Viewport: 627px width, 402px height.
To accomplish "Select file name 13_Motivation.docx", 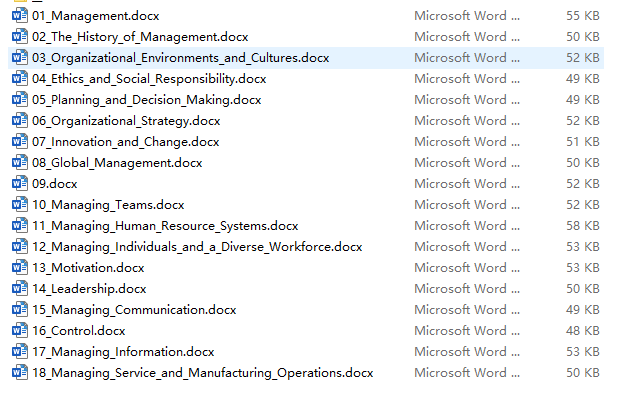I will click(x=88, y=268).
